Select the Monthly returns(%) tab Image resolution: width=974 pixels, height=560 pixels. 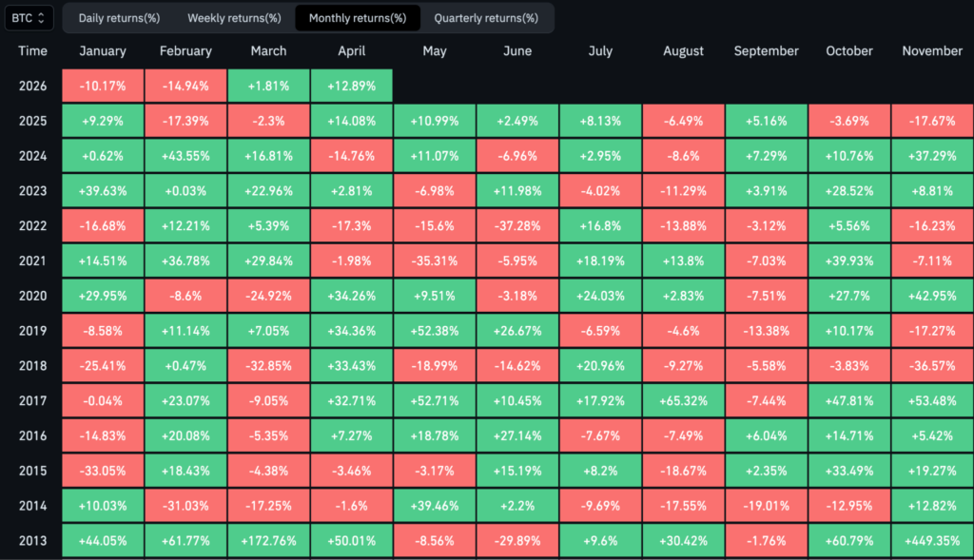coord(358,18)
